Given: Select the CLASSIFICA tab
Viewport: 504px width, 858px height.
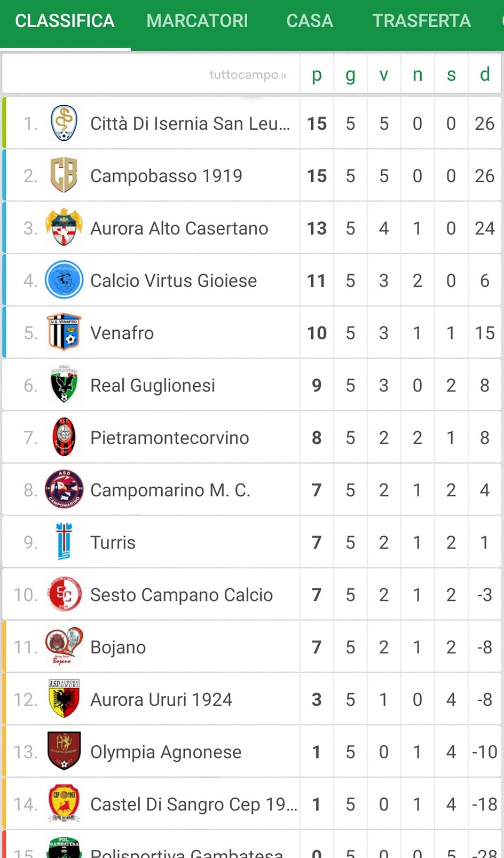Looking at the screenshot, I should (65, 21).
